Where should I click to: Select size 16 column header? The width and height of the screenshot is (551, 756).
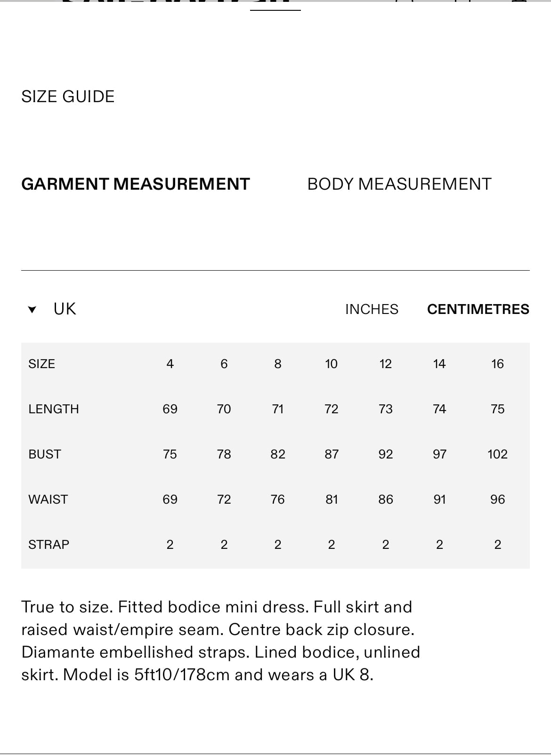coord(497,364)
